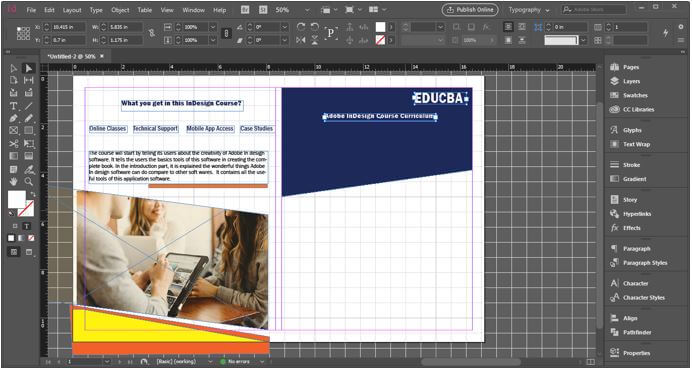Toggle formatting affects text (T) button
This screenshot has width=692, height=370.
pos(27,227)
